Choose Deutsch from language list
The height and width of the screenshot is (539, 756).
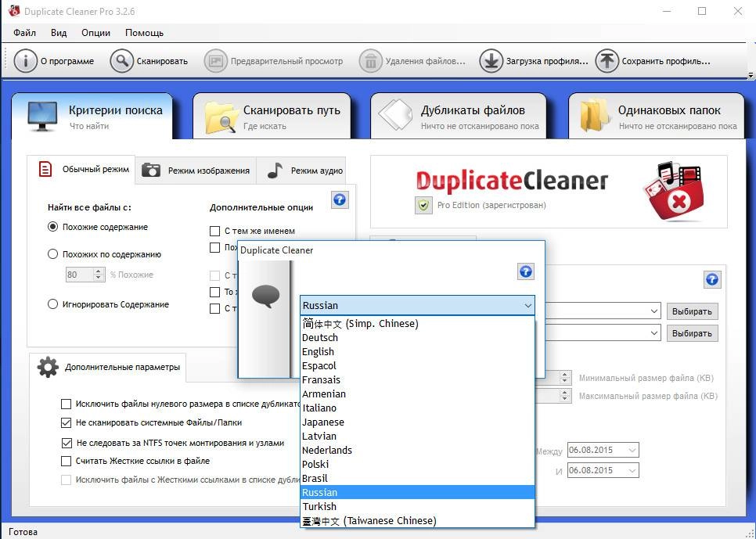point(417,338)
